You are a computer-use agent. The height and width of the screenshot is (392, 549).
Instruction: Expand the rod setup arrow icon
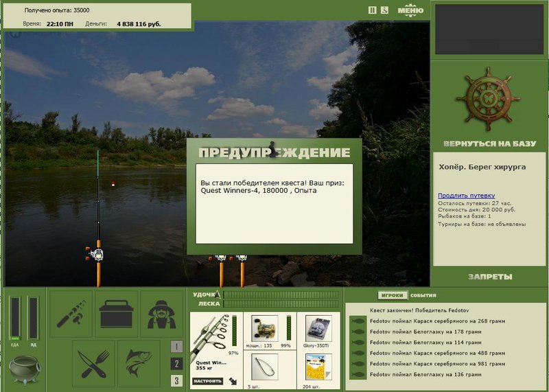(x=233, y=381)
